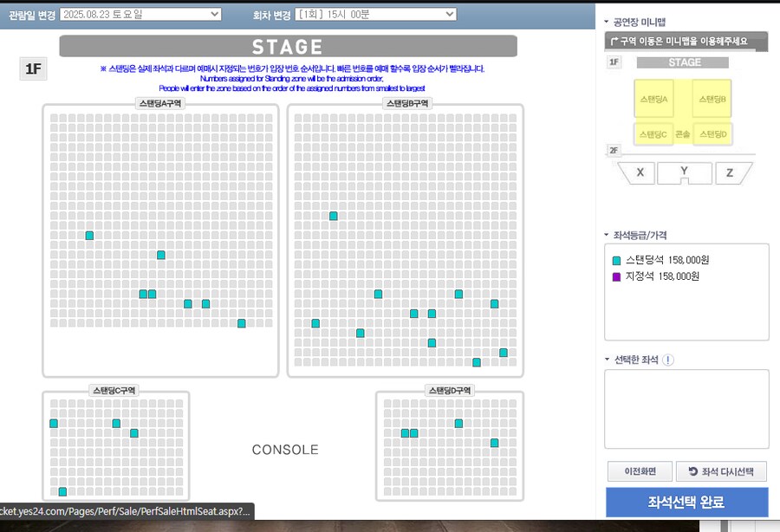This screenshot has height=532, width=780.
Task: Click the 2F floor label on minimap
Action: tap(614, 150)
